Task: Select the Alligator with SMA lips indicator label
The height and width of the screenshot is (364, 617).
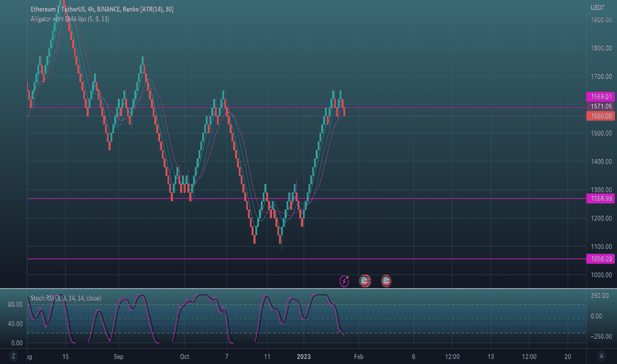Action: [70, 19]
